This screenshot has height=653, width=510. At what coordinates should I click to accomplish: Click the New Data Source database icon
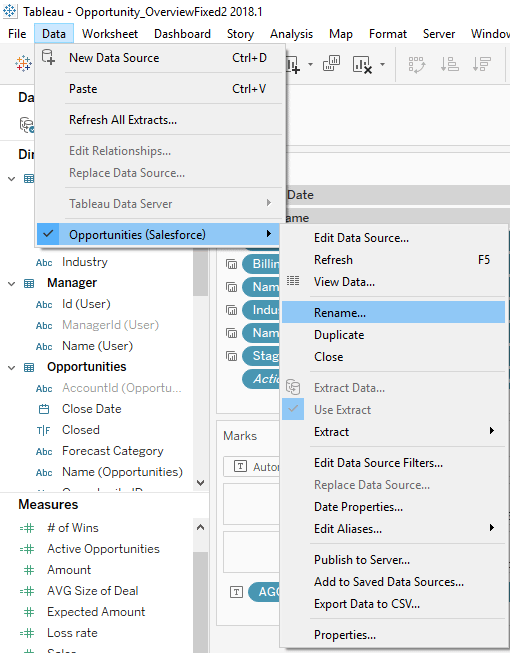pos(48,57)
